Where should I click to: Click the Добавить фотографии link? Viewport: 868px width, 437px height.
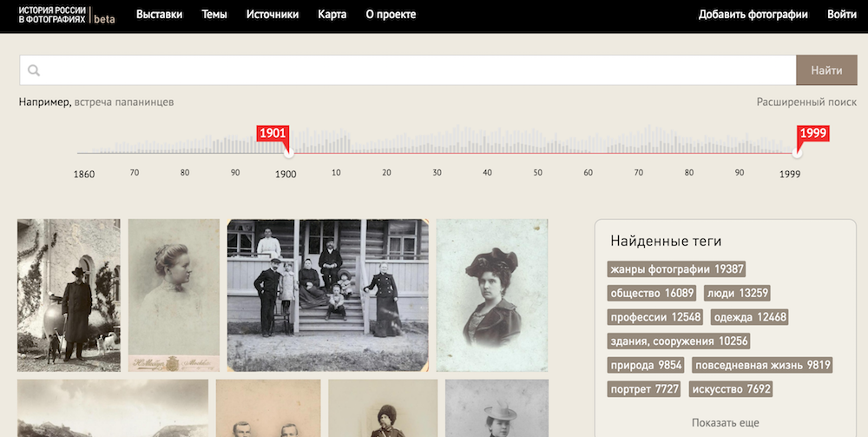pos(753,15)
